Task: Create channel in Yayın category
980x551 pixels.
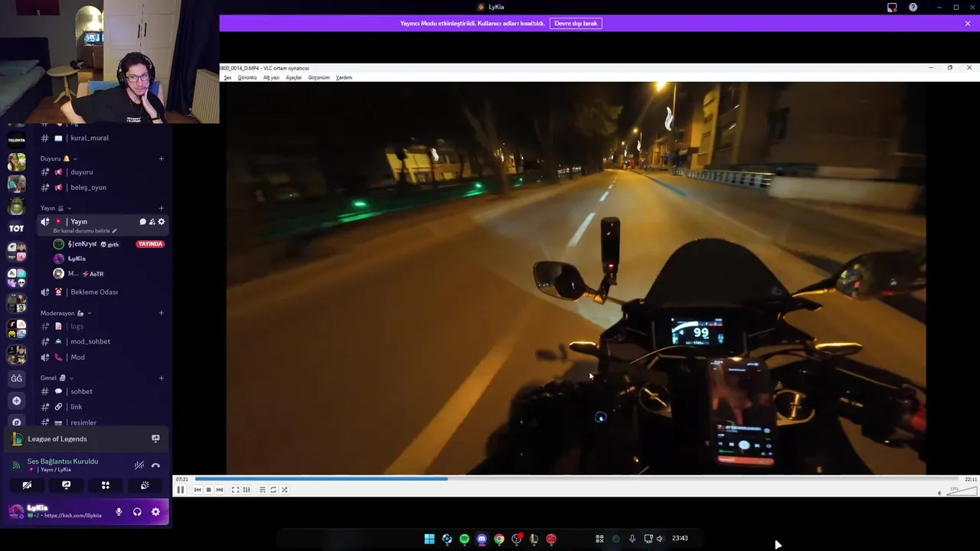Action: coord(161,208)
